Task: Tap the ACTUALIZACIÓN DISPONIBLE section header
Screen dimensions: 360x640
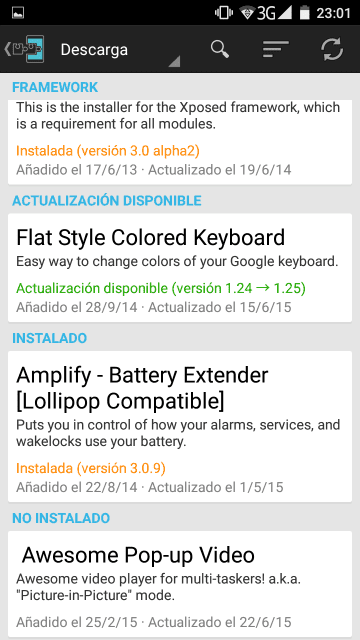Action: pyautogui.click(x=107, y=200)
